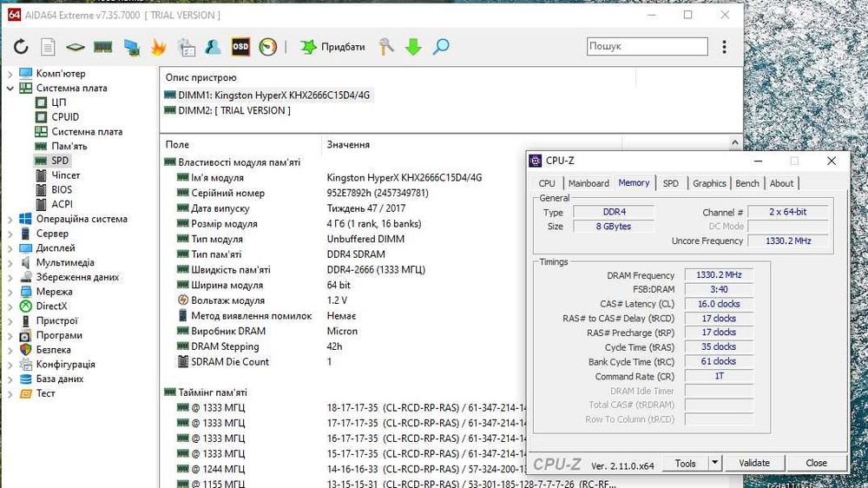
Task: Start the stability test flame icon
Action: tap(158, 47)
